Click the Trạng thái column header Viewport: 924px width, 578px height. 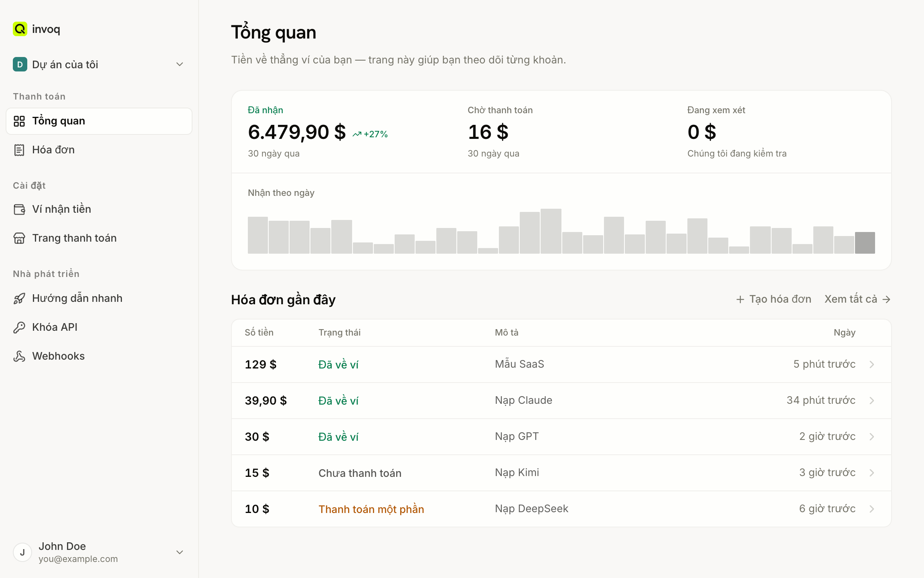coord(340,333)
